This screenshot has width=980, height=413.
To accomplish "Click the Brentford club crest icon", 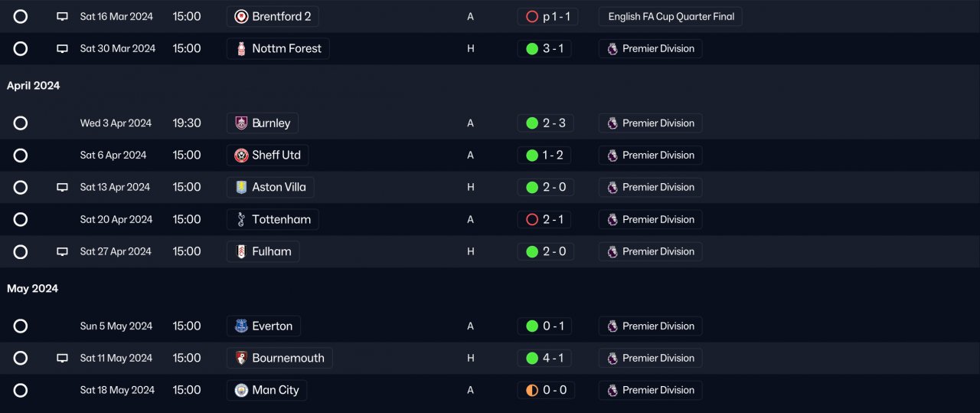I will tap(241, 17).
